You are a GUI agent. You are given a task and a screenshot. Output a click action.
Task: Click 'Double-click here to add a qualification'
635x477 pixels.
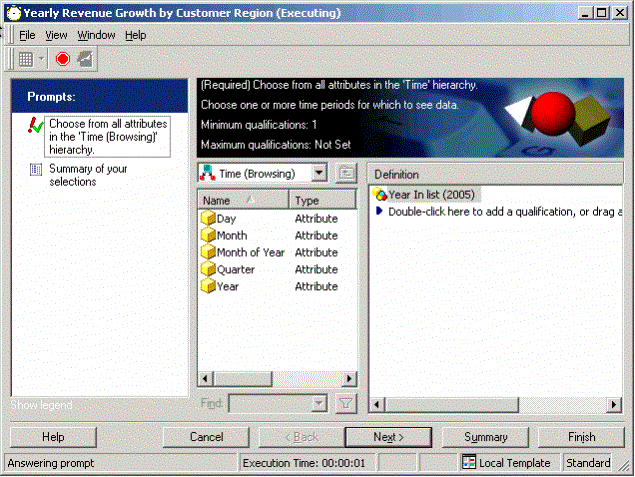(505, 212)
